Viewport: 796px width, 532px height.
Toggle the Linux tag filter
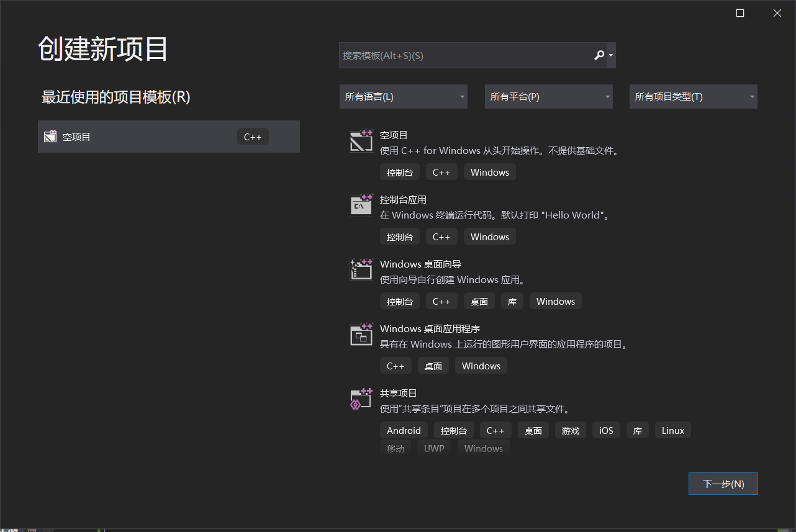(x=672, y=430)
